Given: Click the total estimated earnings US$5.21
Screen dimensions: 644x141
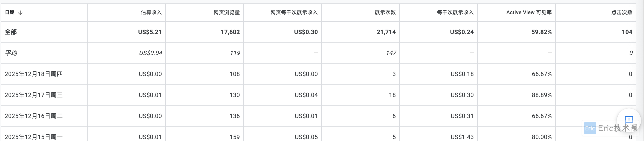Looking at the screenshot, I should [150, 32].
